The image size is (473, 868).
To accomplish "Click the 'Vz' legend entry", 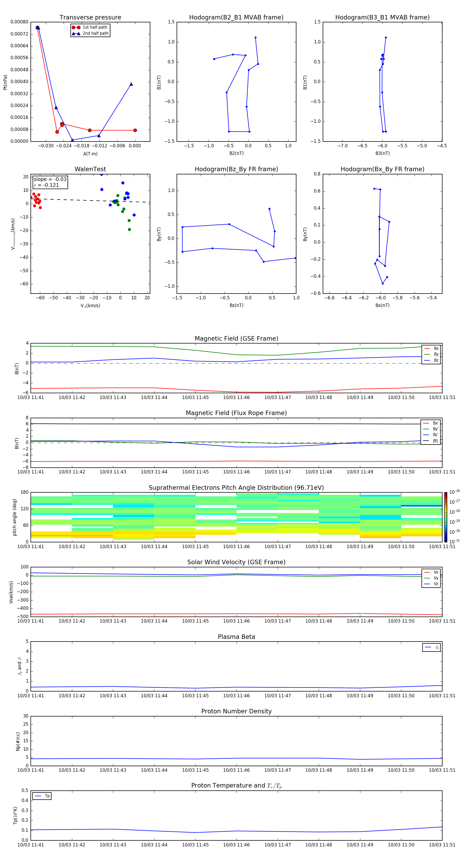I will coord(431,584).
